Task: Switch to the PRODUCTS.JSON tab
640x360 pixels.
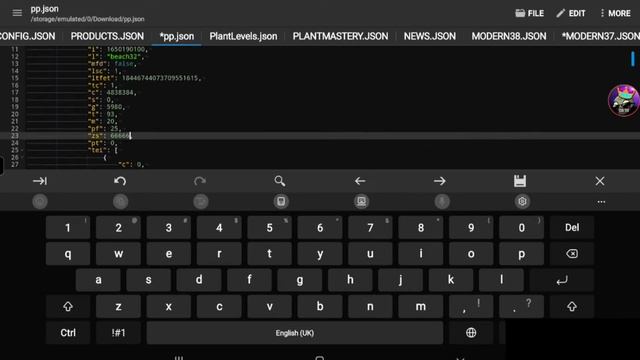Action: tap(107, 36)
